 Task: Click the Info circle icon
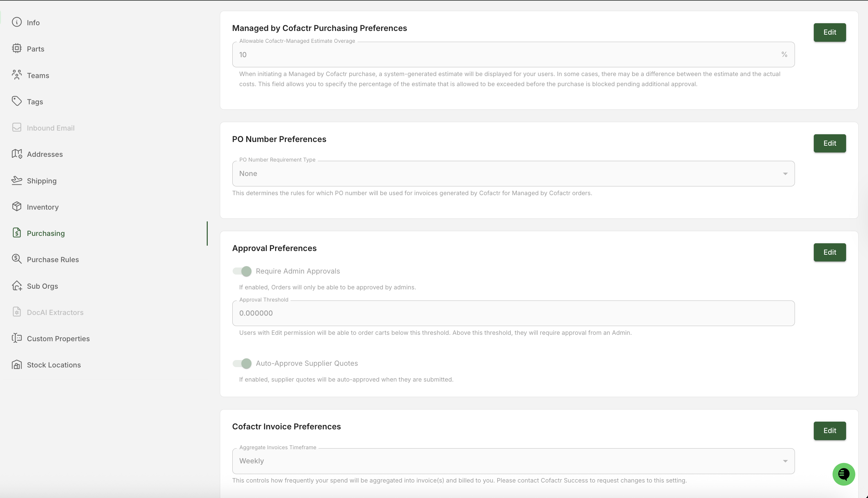pos(16,22)
